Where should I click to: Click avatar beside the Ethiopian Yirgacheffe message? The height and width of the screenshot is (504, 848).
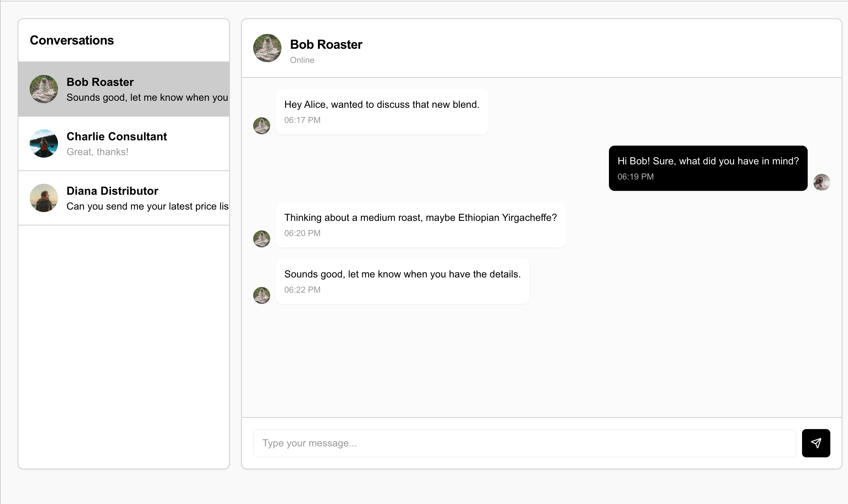click(x=262, y=239)
